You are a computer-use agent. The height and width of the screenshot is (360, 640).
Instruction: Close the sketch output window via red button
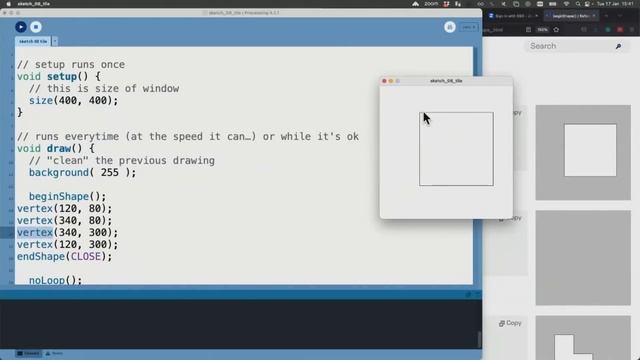coord(384,81)
